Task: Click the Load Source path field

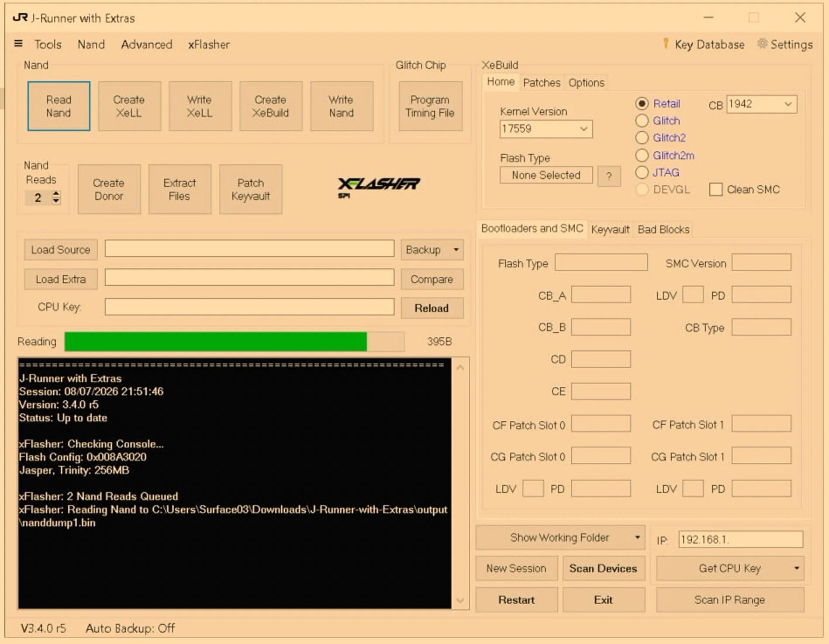Action: (x=249, y=248)
